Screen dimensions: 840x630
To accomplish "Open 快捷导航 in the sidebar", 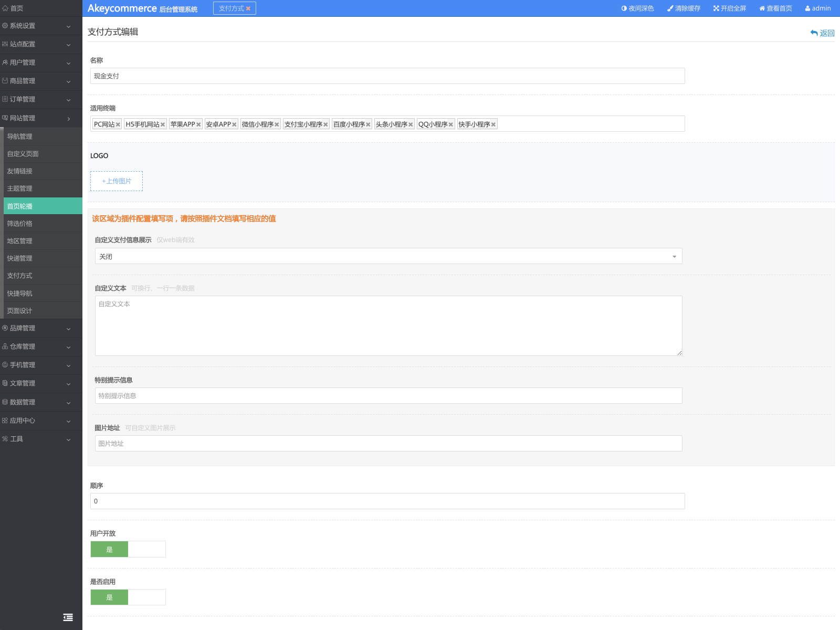I will pos(43,293).
